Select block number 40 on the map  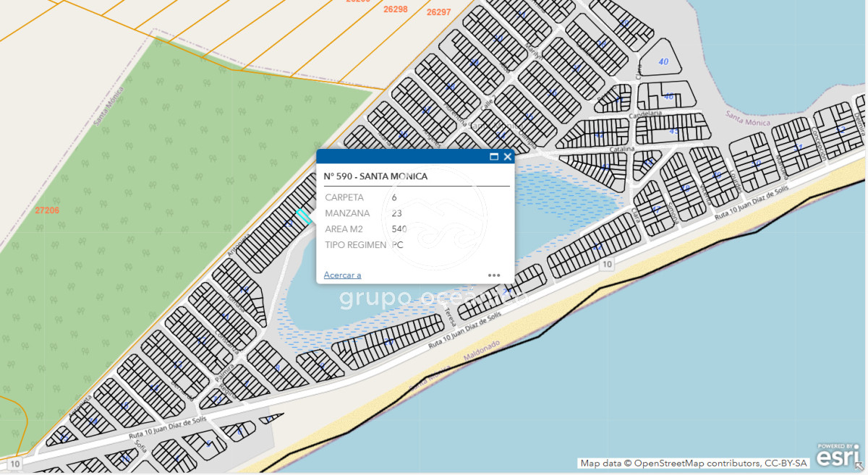(x=663, y=61)
